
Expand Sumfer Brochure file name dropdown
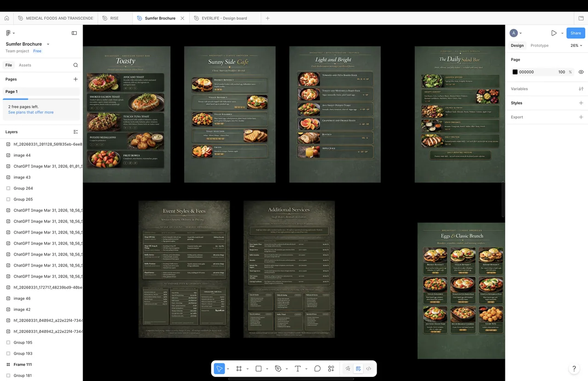click(48, 44)
